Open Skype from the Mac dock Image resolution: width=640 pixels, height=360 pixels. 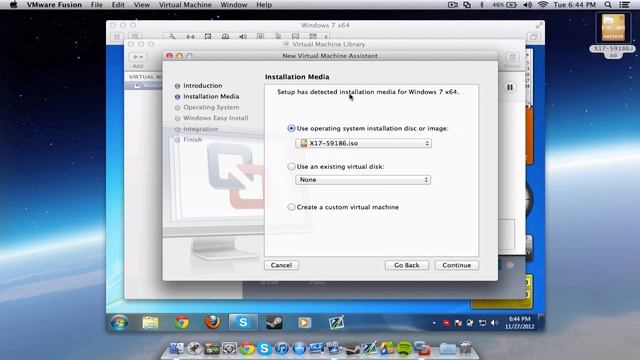(264, 348)
